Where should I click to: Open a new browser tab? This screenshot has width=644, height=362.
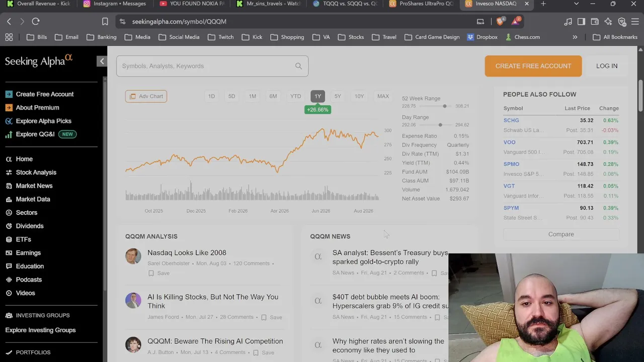(543, 4)
